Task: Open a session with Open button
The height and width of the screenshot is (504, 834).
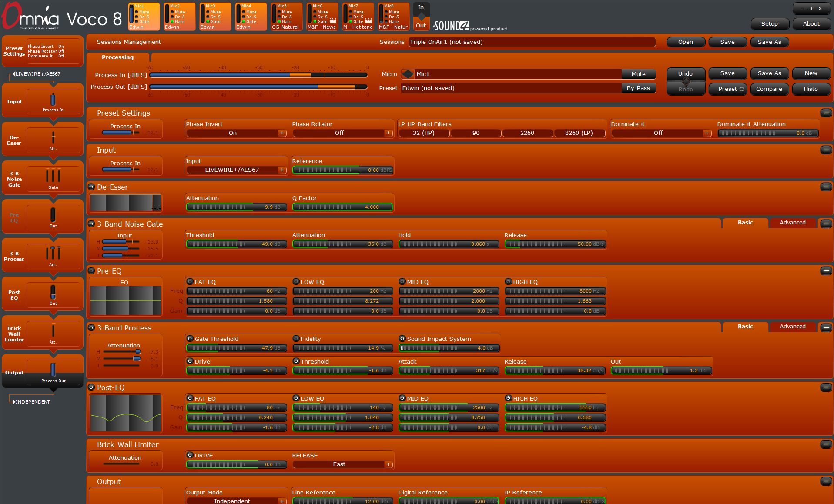Action: pyautogui.click(x=685, y=42)
